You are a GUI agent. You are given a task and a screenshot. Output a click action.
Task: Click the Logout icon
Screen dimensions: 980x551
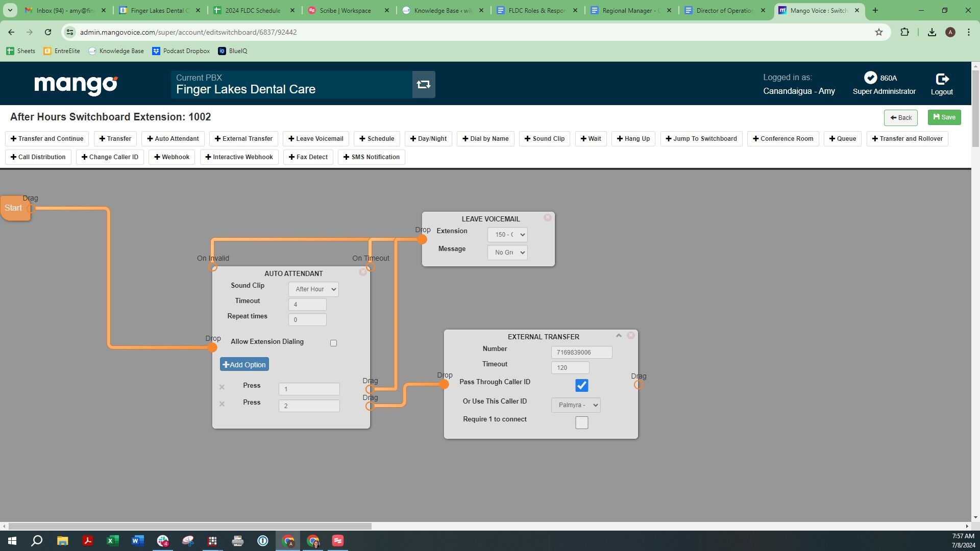pyautogui.click(x=942, y=79)
